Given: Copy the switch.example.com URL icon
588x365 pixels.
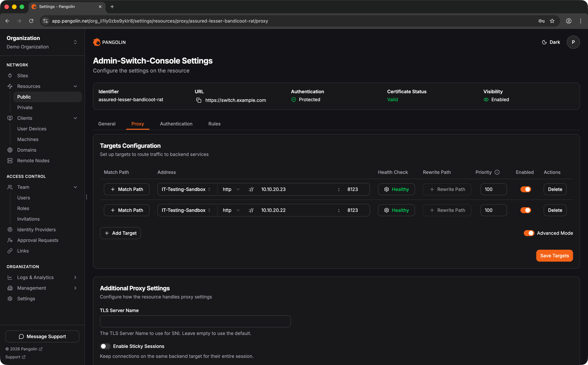Looking at the screenshot, I should 199,100.
